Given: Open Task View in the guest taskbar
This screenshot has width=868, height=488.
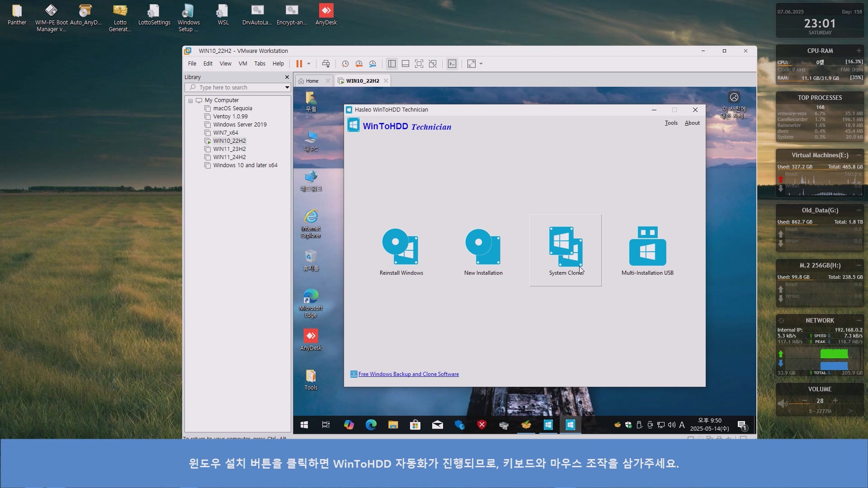Looking at the screenshot, I should point(326,425).
